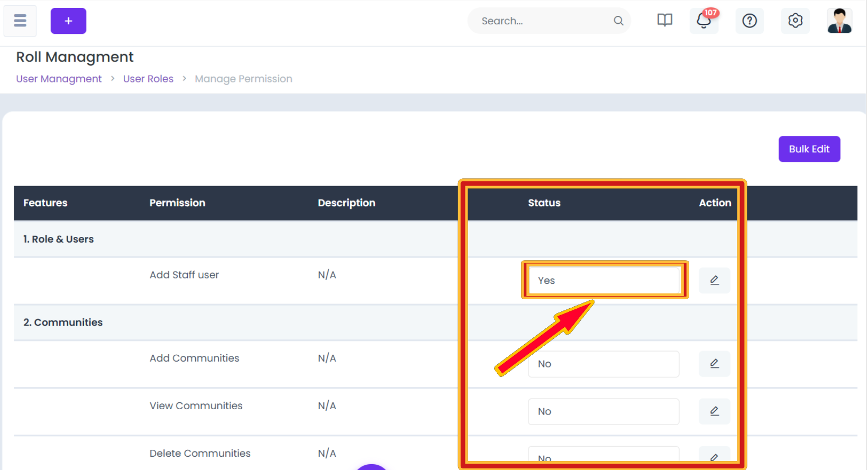Click the No status field for Add Communities
This screenshot has width=868, height=470.
pos(604,364)
